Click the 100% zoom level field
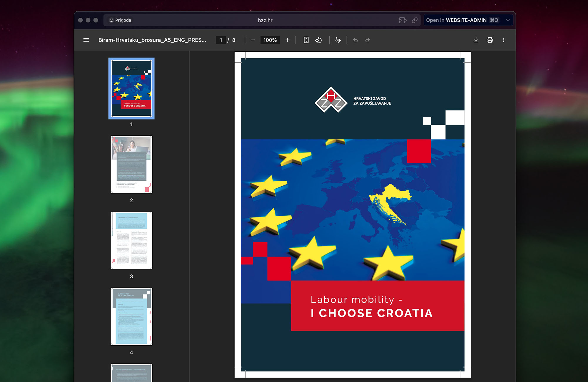This screenshot has height=382, width=588. [270, 40]
